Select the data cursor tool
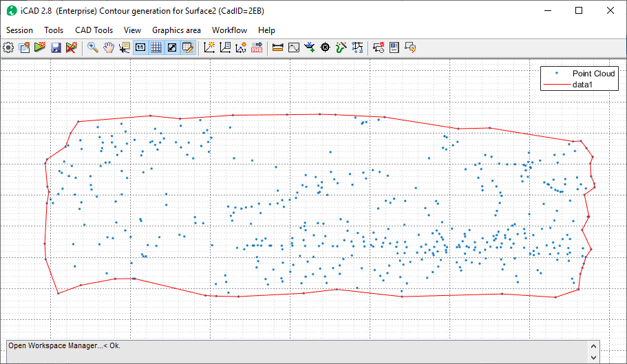 (124, 47)
